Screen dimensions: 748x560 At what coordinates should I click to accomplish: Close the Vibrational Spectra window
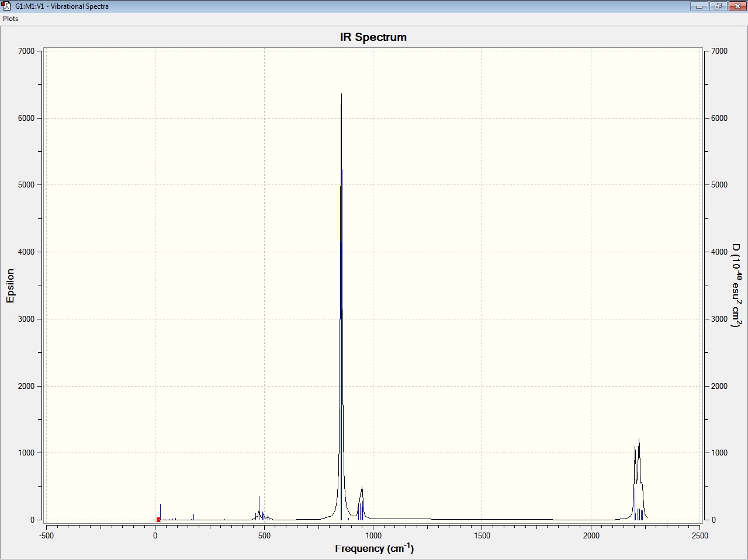[736, 6]
